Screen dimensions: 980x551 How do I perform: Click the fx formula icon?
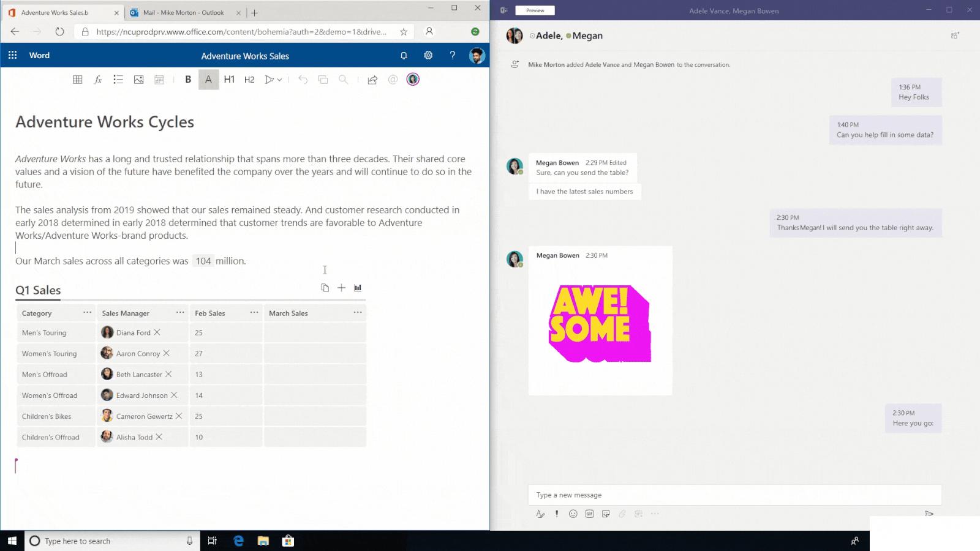[98, 80]
